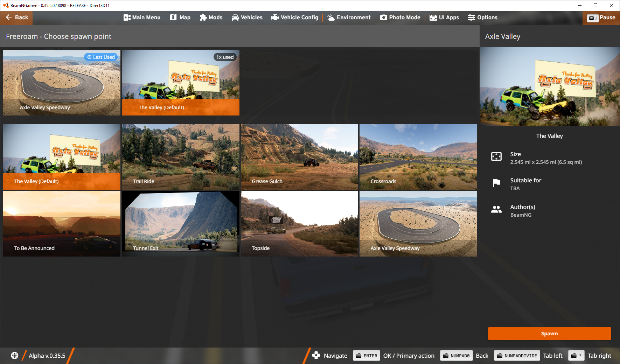The height and width of the screenshot is (364, 620).
Task: Click the asterisk Tab right key hint
Action: 576,356
